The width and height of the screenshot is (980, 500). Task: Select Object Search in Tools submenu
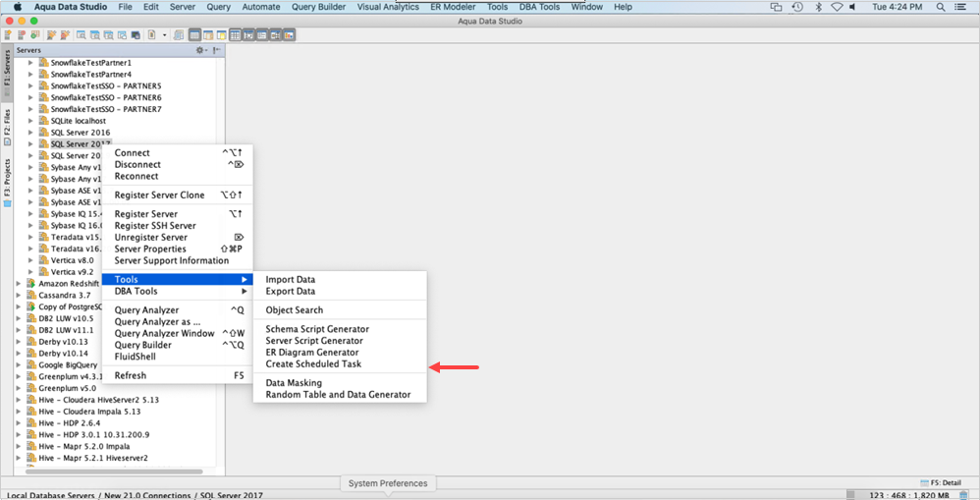point(340,310)
